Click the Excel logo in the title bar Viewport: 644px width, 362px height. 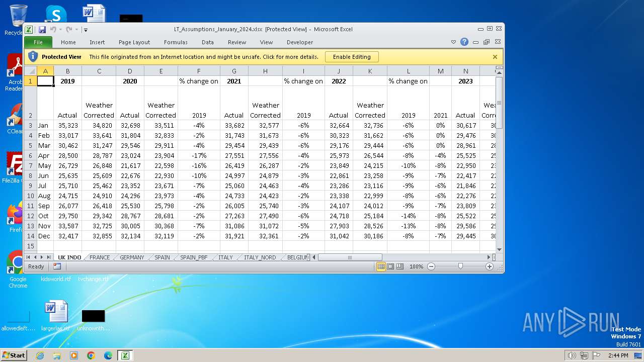(x=29, y=30)
